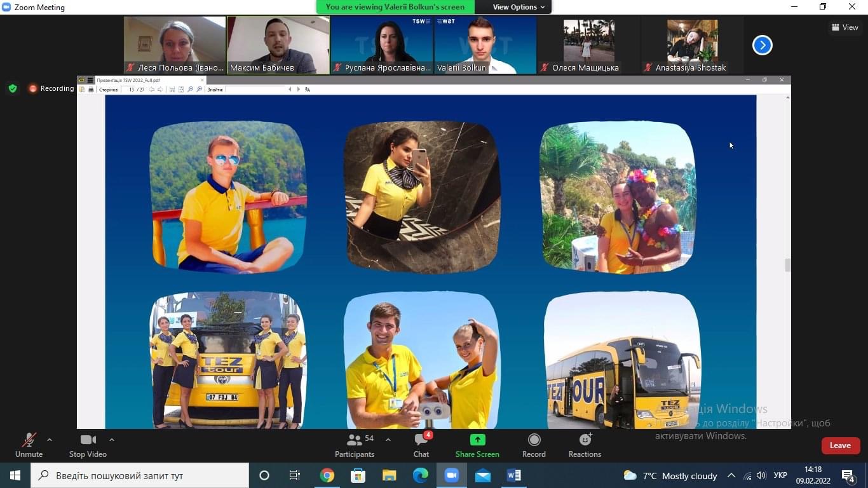Open the Reactions menu
The height and width of the screenshot is (488, 868).
click(x=585, y=445)
